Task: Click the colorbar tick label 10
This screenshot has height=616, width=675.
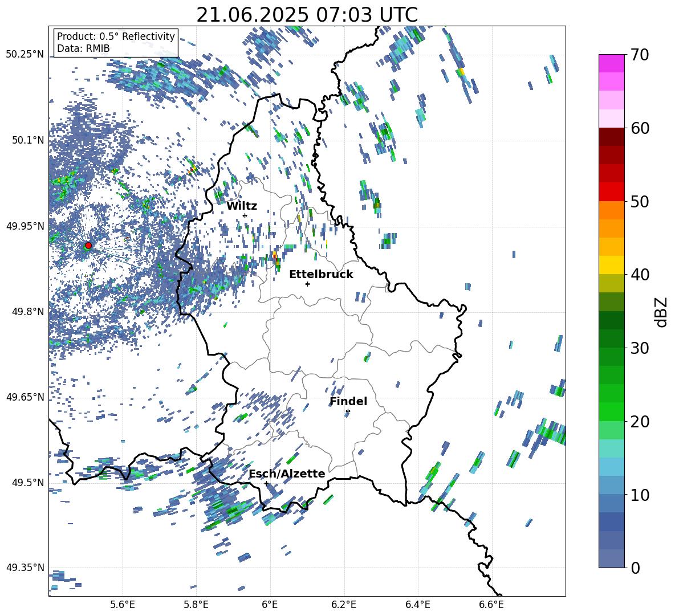Action: coord(640,495)
